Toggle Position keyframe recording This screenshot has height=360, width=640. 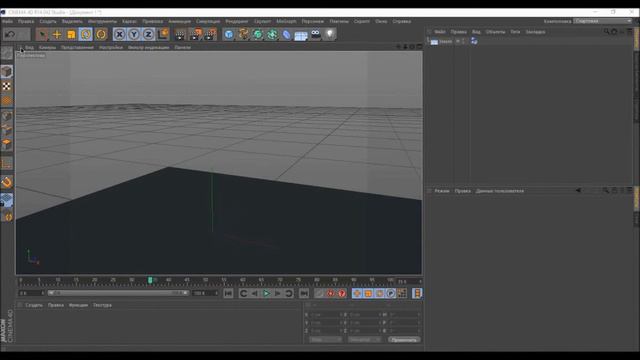pyautogui.click(x=357, y=293)
